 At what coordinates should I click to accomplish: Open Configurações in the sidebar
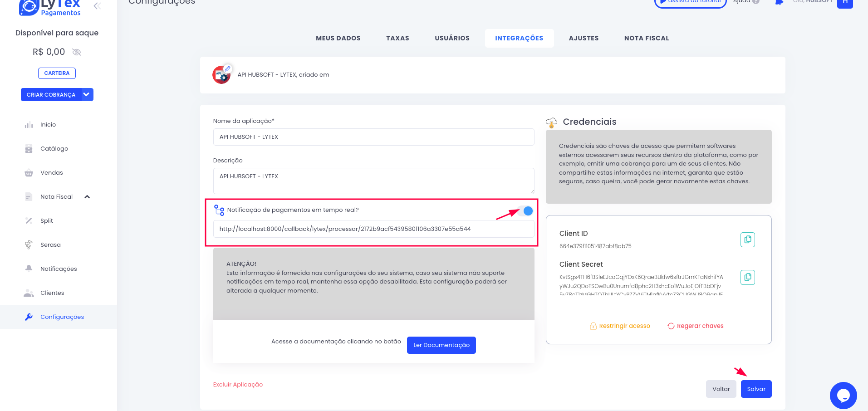click(x=62, y=317)
